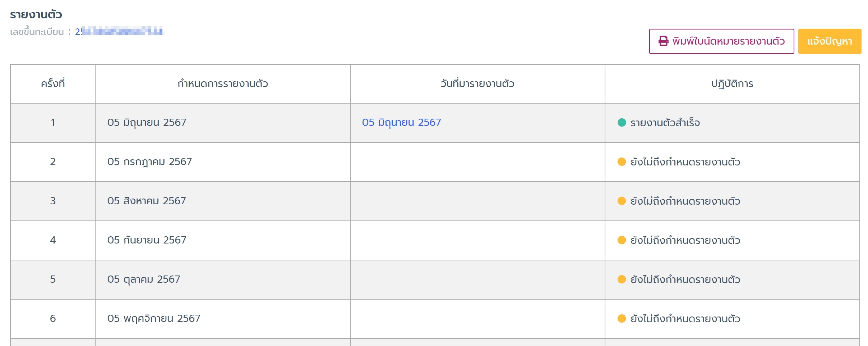Click the orange status dot for 05 กันยายน 2567
This screenshot has width=868, height=346.
[x=622, y=240]
